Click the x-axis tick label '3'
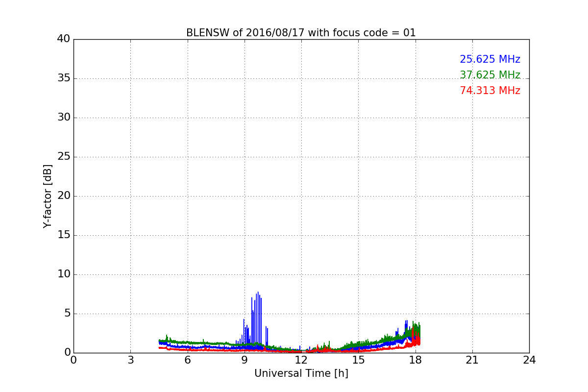 pyautogui.click(x=130, y=360)
